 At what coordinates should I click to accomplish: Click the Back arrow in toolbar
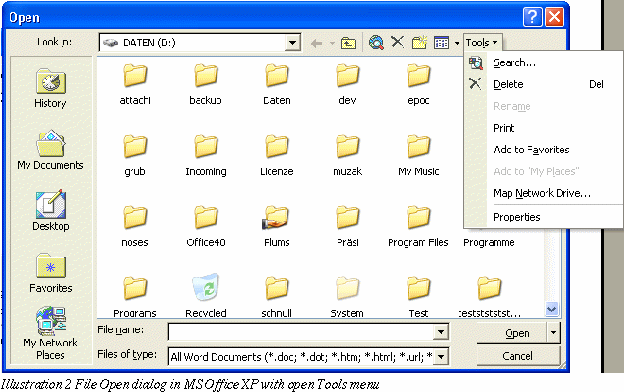coord(316,43)
